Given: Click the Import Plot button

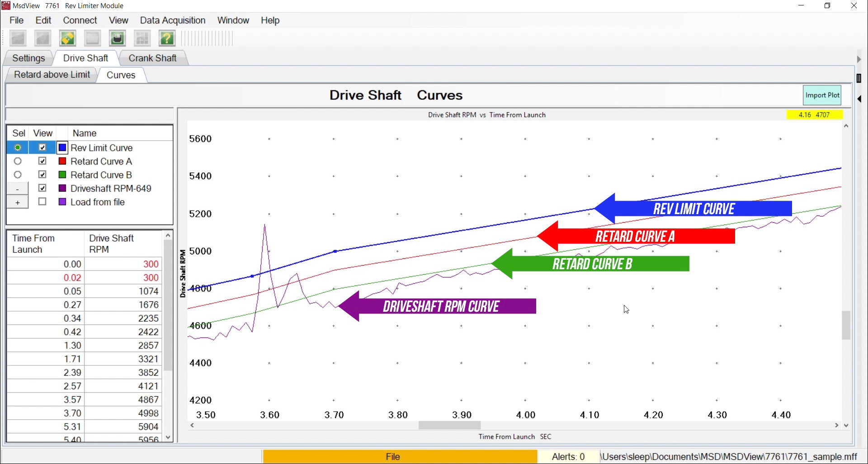Looking at the screenshot, I should tap(822, 95).
